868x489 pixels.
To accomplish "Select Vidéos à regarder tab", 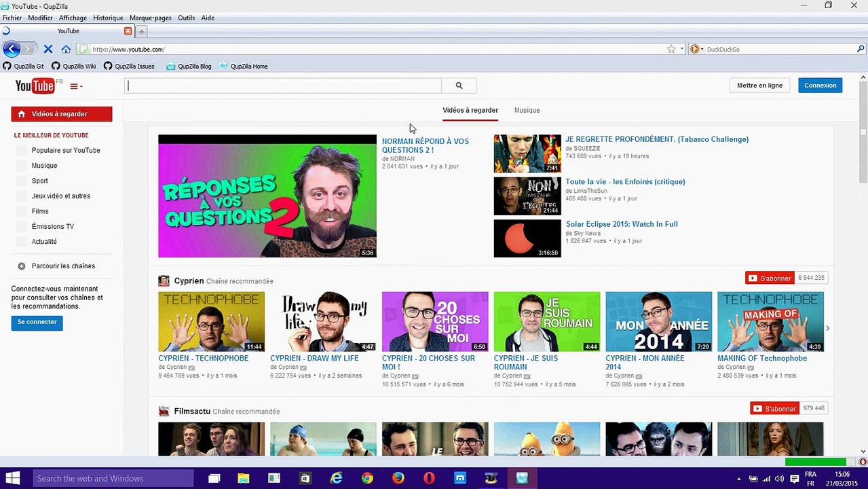I will [470, 110].
